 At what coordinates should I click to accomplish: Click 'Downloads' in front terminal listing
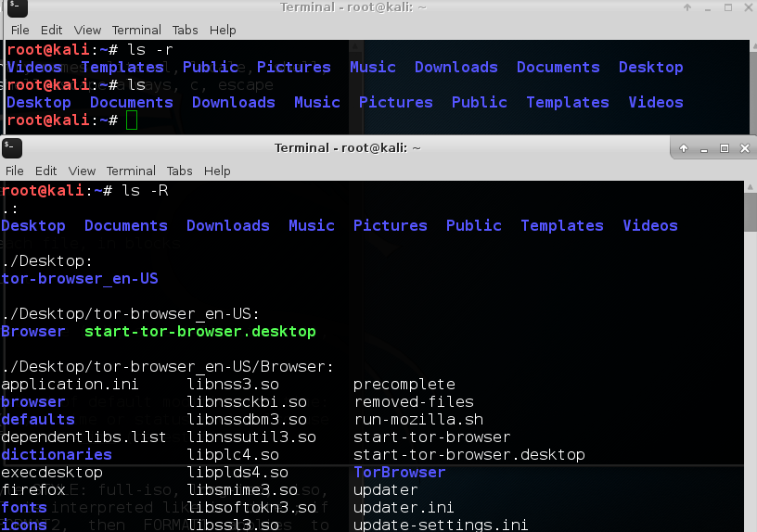point(228,226)
